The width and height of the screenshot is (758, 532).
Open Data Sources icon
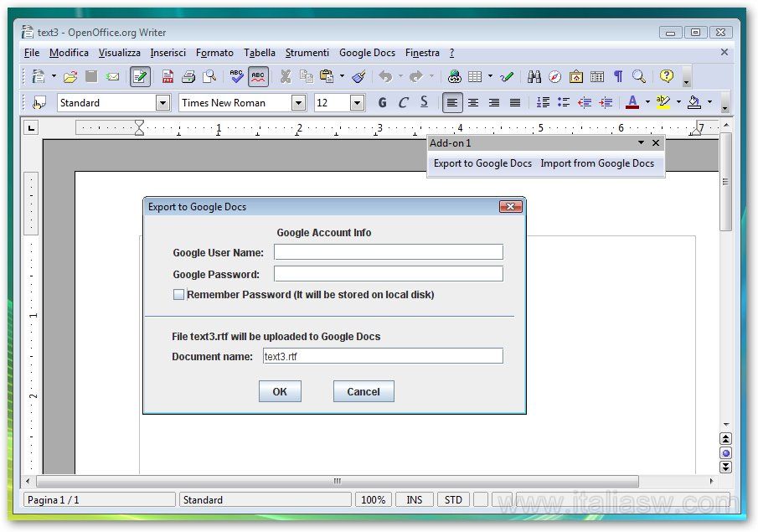pos(597,76)
